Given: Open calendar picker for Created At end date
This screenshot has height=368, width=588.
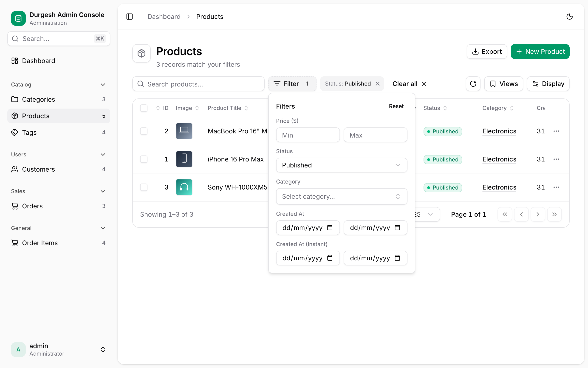Looking at the screenshot, I should pos(397,227).
